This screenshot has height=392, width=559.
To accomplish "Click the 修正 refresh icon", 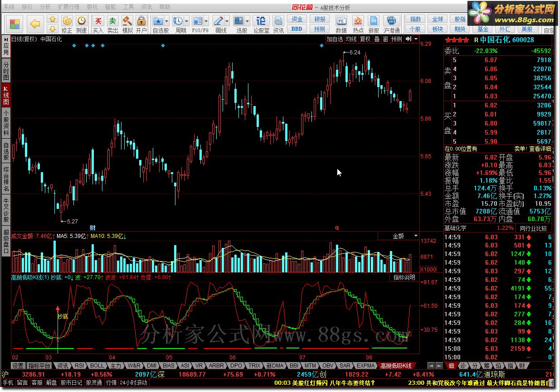I will point(67,21).
